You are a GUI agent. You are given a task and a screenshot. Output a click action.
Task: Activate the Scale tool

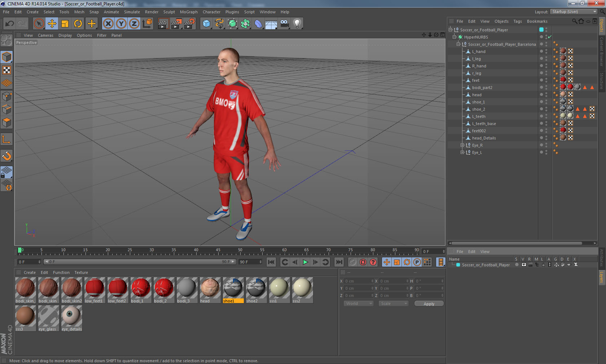65,24
